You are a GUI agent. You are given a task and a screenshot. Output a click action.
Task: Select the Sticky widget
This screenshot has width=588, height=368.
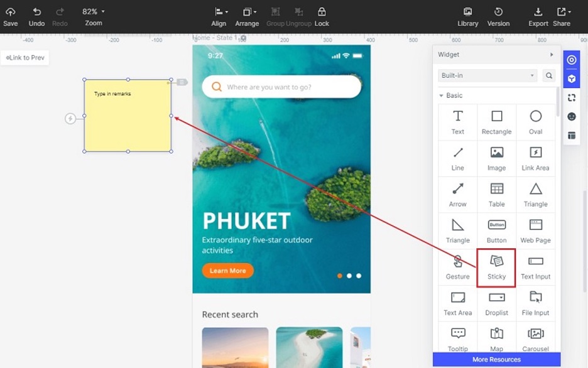click(x=496, y=267)
